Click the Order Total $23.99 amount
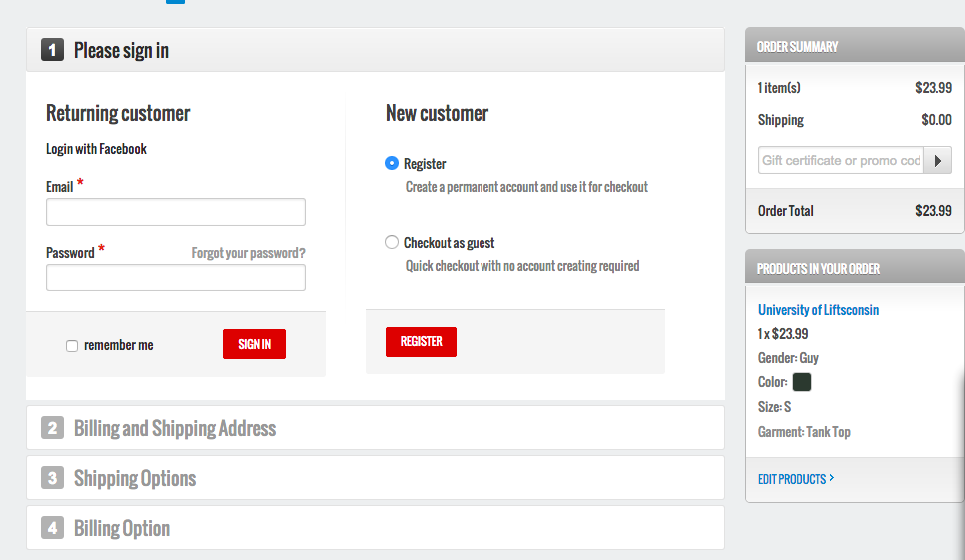Viewport: 965px width, 560px height. [933, 211]
